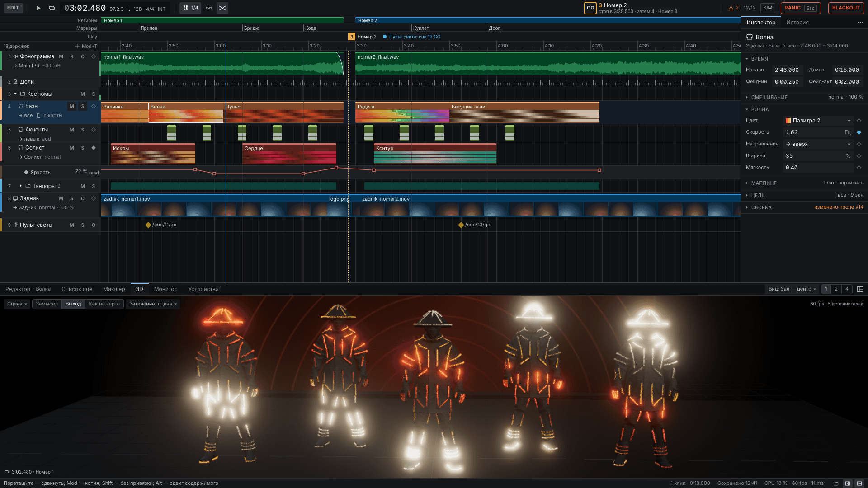This screenshot has height=488, width=868.
Task: Toggle rightmost panel layout icon in status bar
Action: click(x=859, y=483)
